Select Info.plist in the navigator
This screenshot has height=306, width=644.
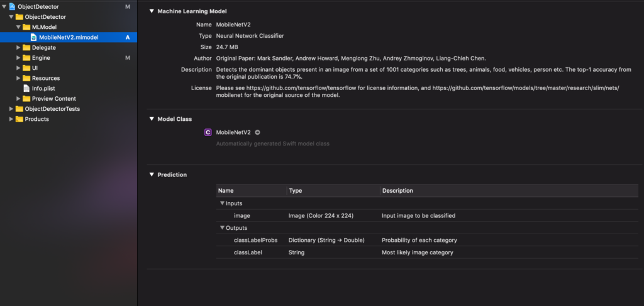[x=69, y=88]
